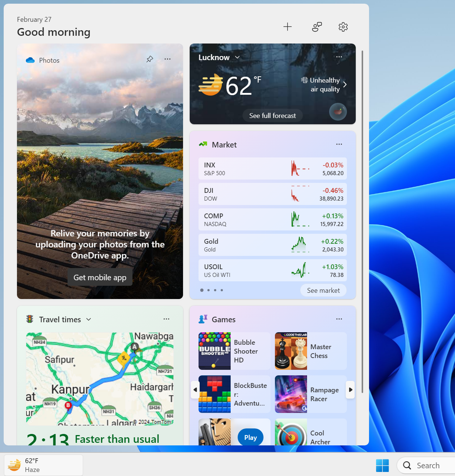This screenshot has width=455, height=476.
Task: Click the widgets panel scrollbar
Action: click(x=362, y=221)
